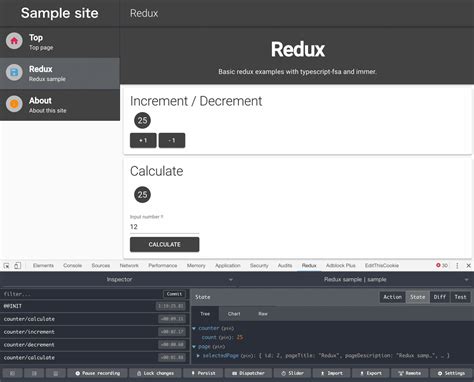Viewport: 474px width, 382px height.
Task: Click the Sample site header title
Action: pos(60,13)
